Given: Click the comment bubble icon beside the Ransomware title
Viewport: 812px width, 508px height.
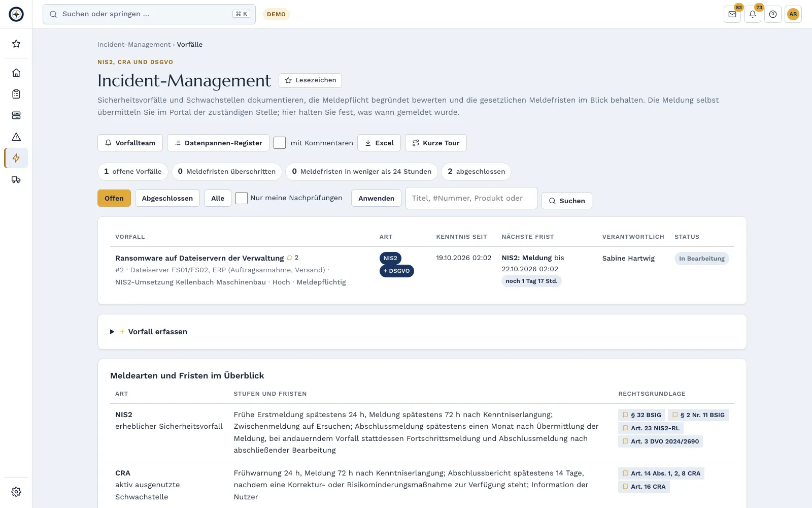Looking at the screenshot, I should coord(290,258).
